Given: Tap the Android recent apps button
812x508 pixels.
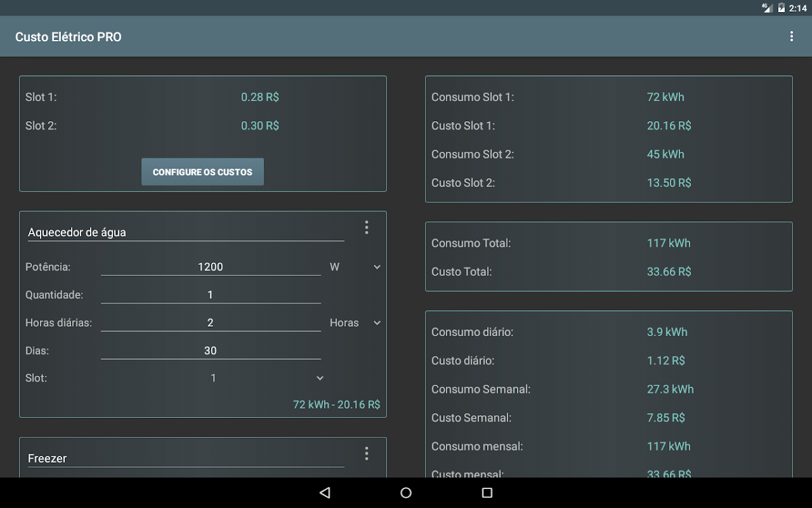Looking at the screenshot, I should point(487,492).
